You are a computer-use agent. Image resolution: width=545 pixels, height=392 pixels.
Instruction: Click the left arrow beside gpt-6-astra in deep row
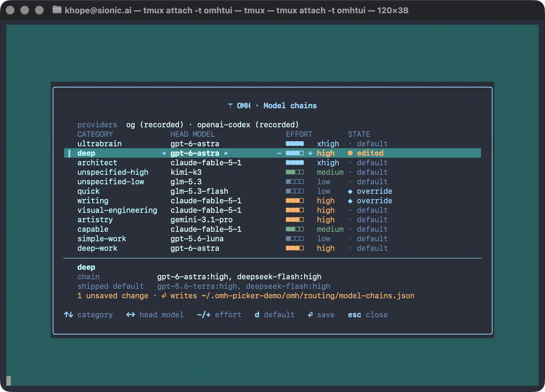pyautogui.click(x=164, y=153)
